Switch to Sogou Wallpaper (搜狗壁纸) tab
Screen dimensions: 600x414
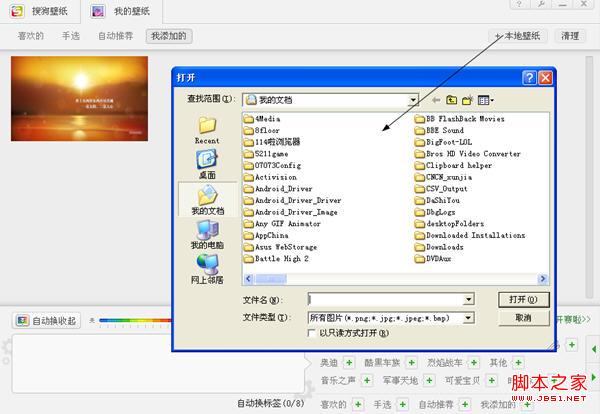pyautogui.click(x=40, y=11)
